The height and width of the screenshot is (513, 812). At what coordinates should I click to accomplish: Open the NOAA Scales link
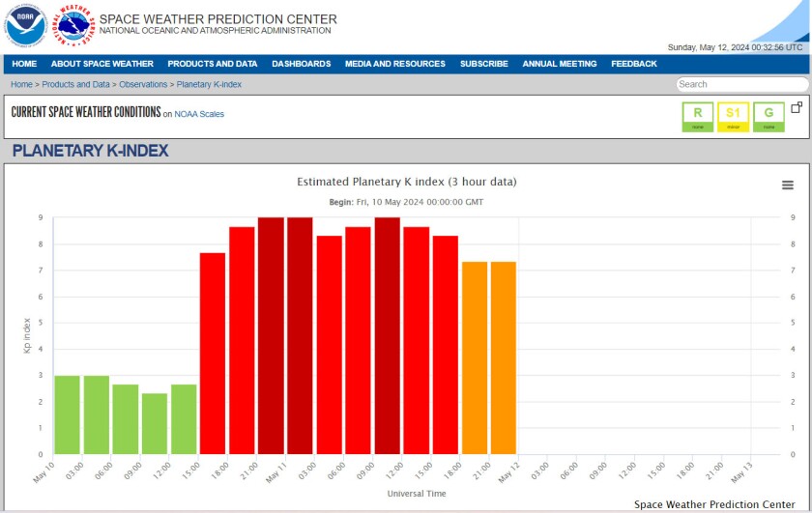[199, 114]
